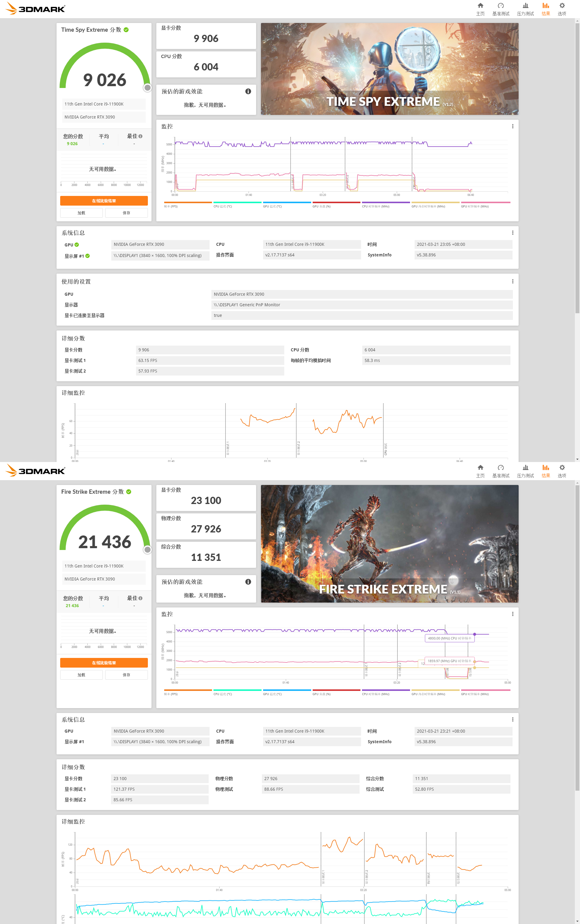The height and width of the screenshot is (924, 580).
Task: Click info icon beside 最佳 under Time Spy score
Action: point(140,136)
